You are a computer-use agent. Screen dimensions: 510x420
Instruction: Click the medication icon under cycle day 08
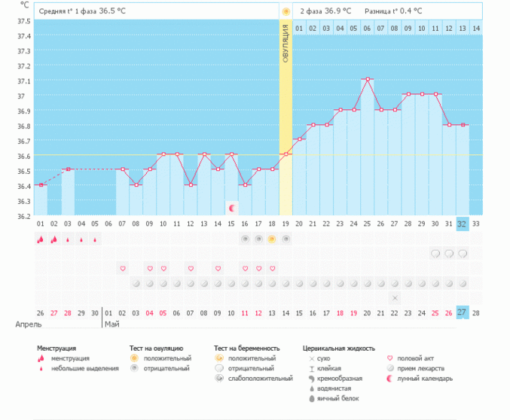(x=136, y=283)
